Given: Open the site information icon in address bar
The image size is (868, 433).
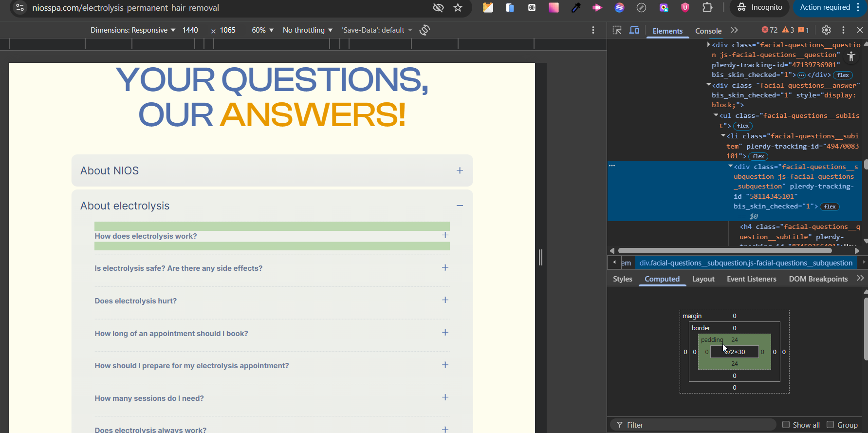Looking at the screenshot, I should (x=20, y=8).
